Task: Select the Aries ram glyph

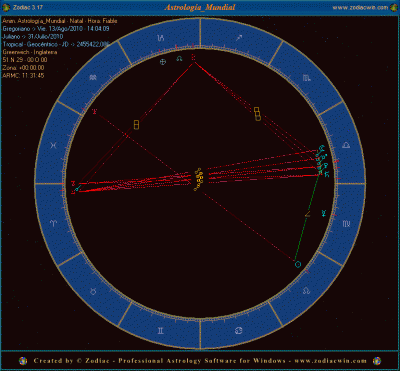Action: [x=54, y=223]
